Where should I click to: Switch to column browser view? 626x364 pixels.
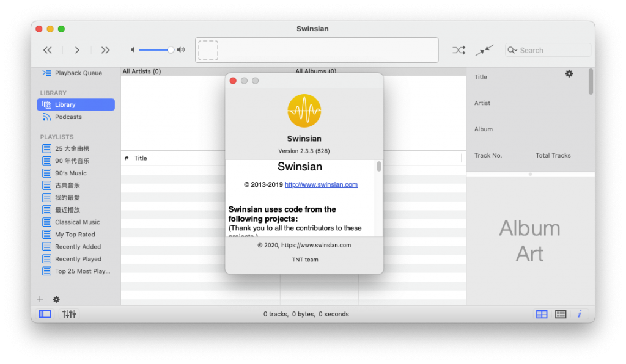(542, 314)
